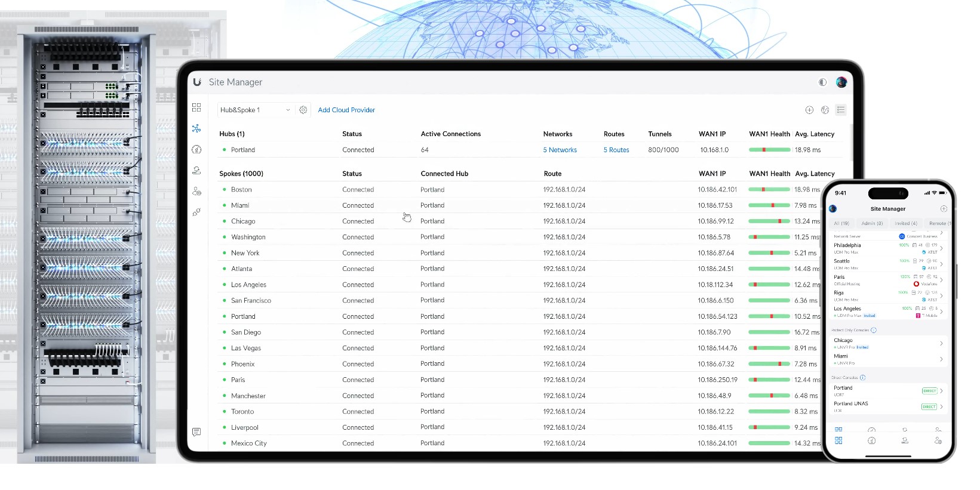Open the dashboard grid icon in sidebar
The width and height of the screenshot is (980, 490).
coord(196,107)
